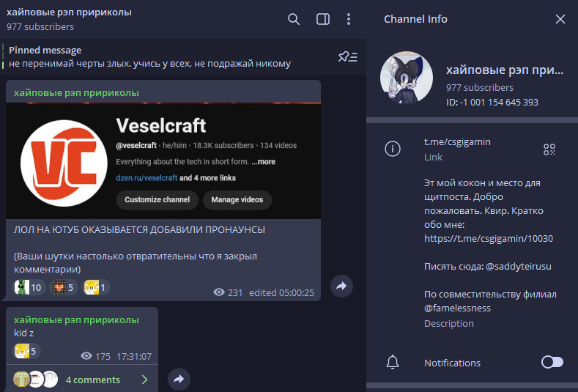578x392 pixels.
Task: Toggle the side panel layout icon
Action: [x=323, y=19]
